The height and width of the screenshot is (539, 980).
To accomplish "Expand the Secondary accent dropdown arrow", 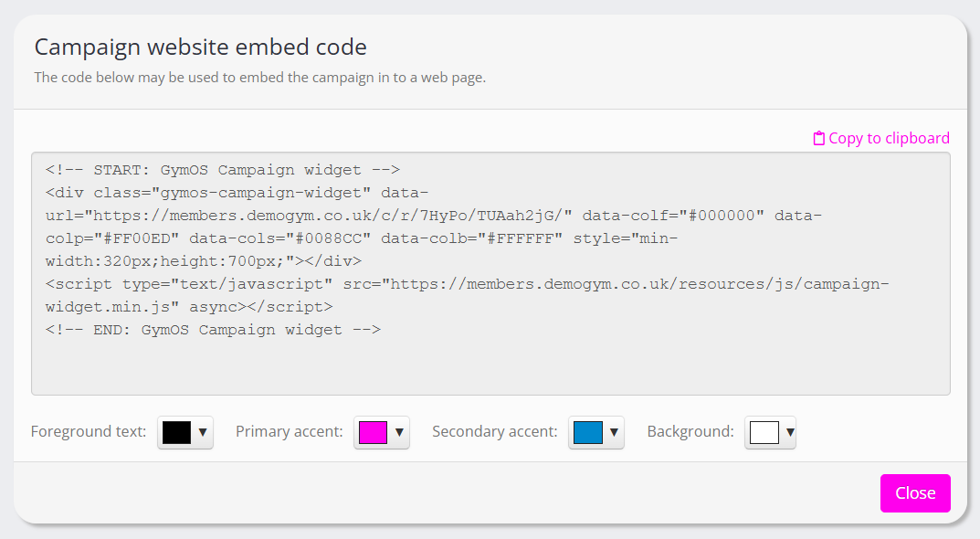I will 614,432.
